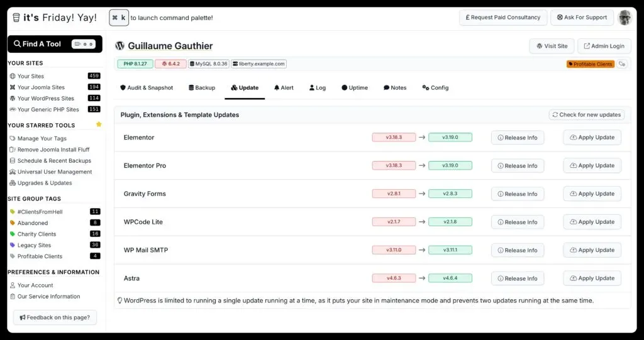Viewport: 644px width, 340px height.
Task: Open the Config tab
Action: (x=435, y=88)
